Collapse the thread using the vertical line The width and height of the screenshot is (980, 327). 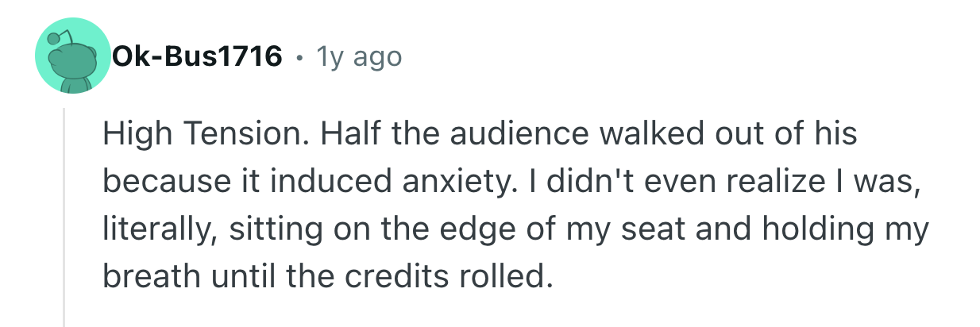(x=64, y=214)
